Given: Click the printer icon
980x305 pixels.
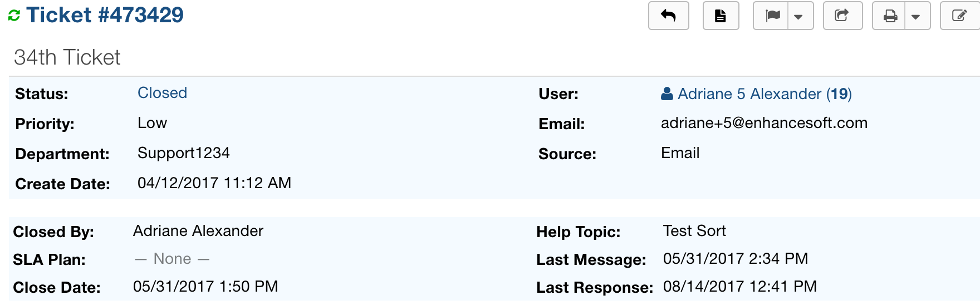Looking at the screenshot, I should point(890,16).
